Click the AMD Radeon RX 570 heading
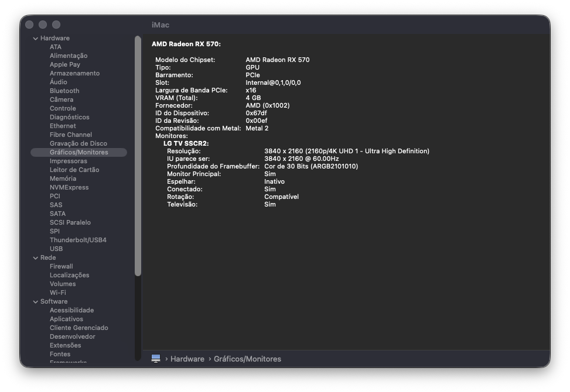This screenshot has height=392, width=570. point(186,44)
